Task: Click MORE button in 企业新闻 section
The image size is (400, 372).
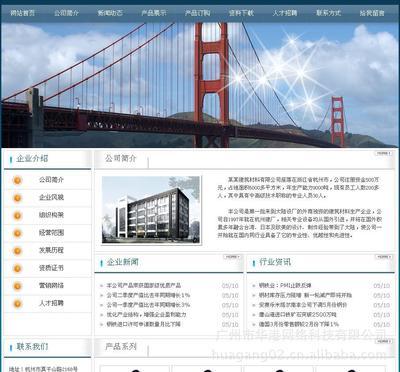Action: (x=232, y=257)
